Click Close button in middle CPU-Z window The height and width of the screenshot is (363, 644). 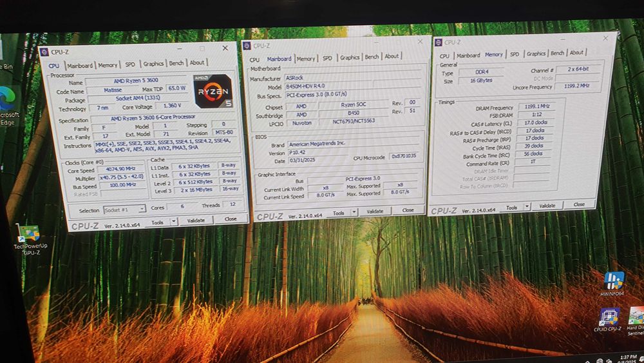408,210
